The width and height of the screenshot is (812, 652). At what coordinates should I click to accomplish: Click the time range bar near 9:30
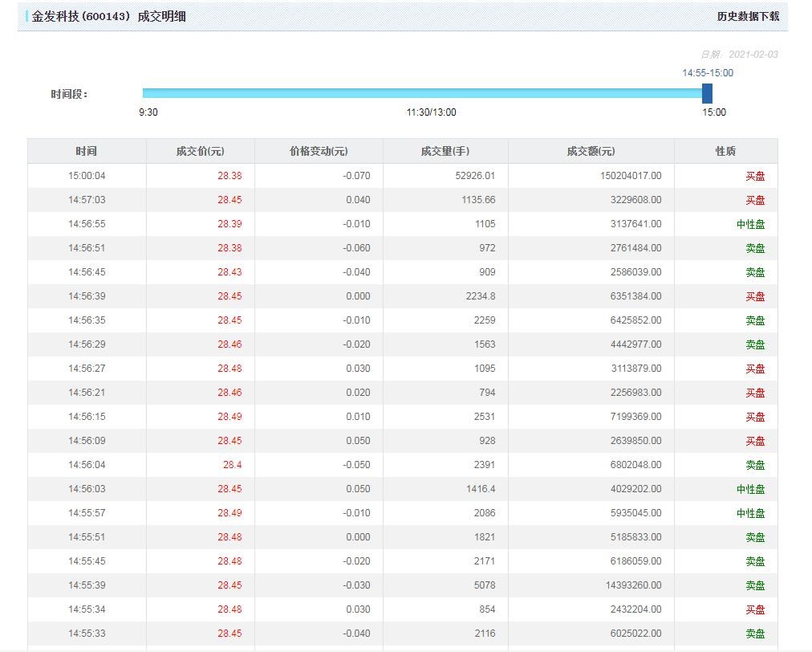point(148,93)
